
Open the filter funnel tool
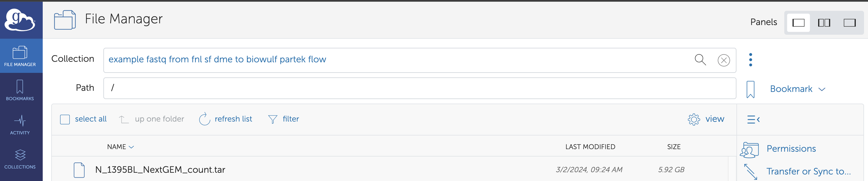pos(273,119)
